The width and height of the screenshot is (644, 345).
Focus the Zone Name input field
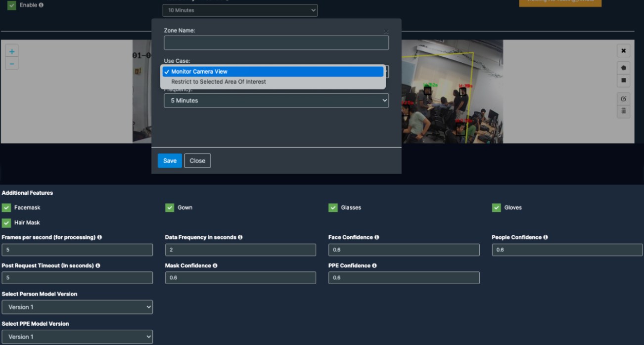pos(276,43)
